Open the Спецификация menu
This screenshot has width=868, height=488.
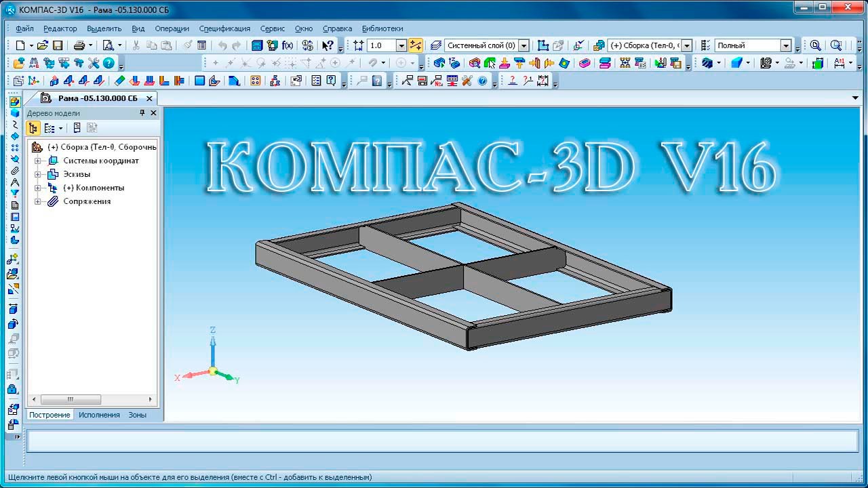[224, 28]
